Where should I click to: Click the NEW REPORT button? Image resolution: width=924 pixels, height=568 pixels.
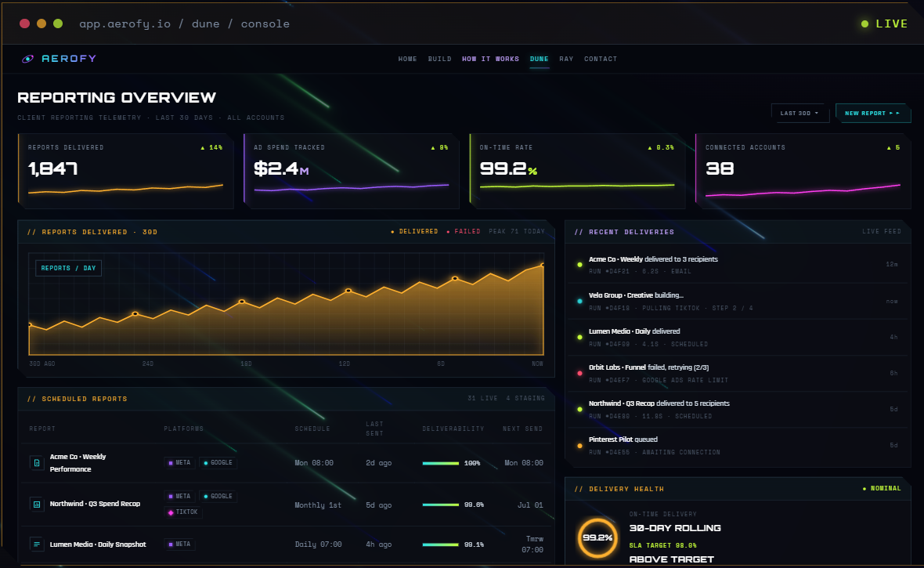pos(873,114)
